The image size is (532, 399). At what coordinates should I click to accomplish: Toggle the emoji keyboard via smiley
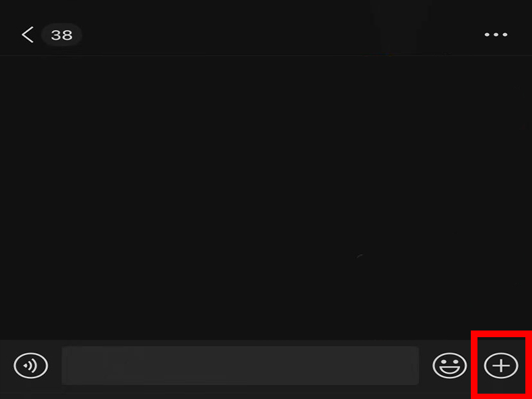coord(450,365)
